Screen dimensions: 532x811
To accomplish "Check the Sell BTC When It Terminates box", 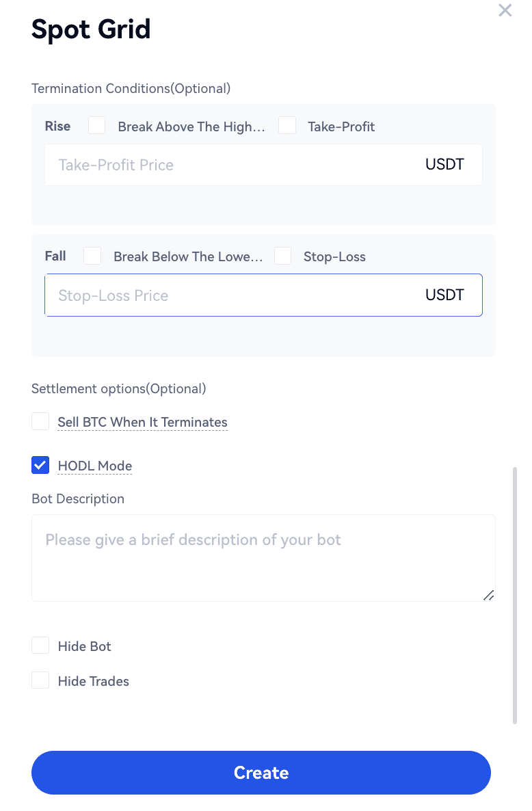I will (x=40, y=422).
